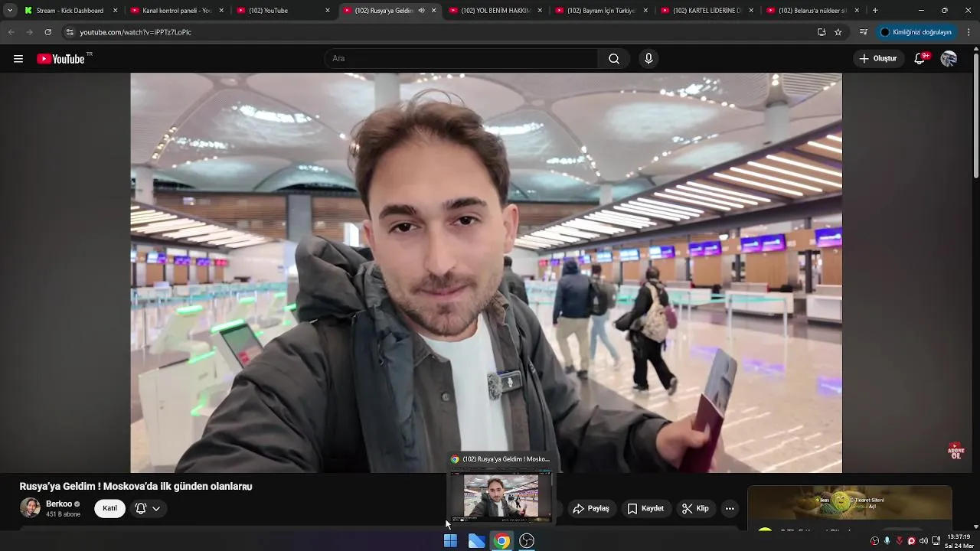
Task: Open the Windows Start menu
Action: [x=450, y=541]
